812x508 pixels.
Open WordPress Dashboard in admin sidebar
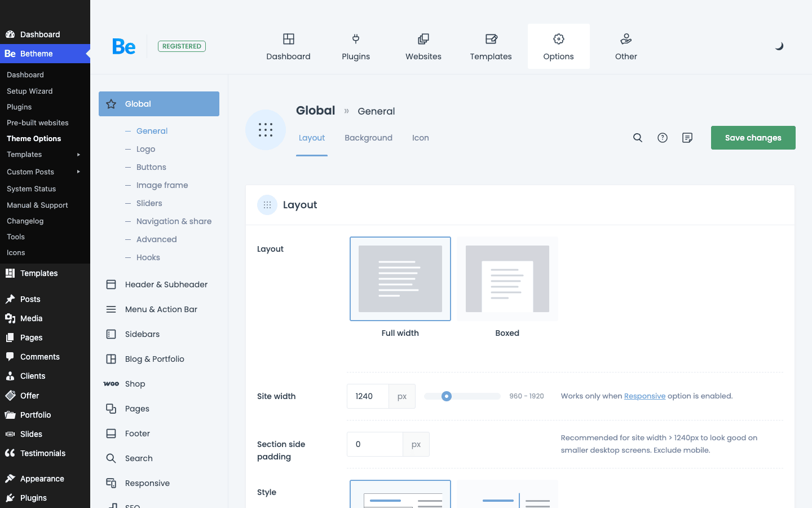coord(45,34)
